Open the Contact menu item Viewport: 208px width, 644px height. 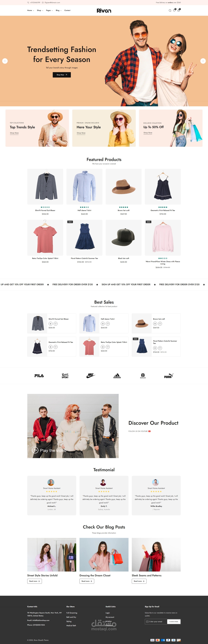coord(67,10)
